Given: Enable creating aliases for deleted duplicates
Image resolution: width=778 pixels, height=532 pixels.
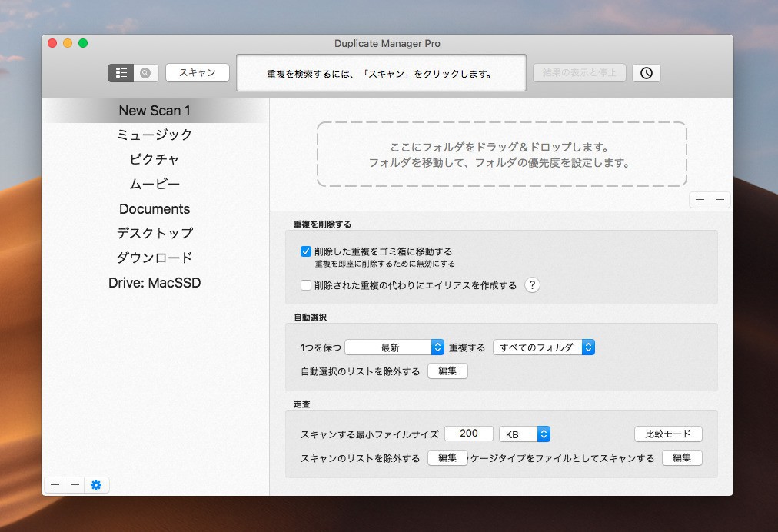Looking at the screenshot, I should pos(306,285).
